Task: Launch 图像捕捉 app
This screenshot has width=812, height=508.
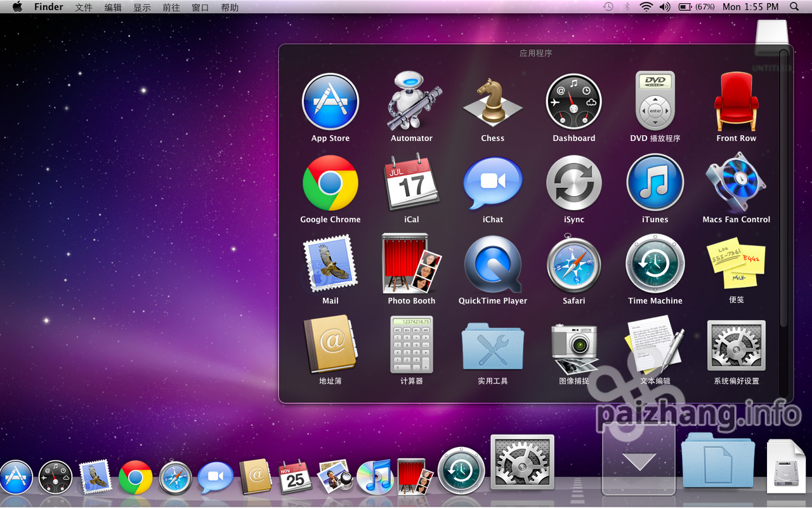Action: 574,348
